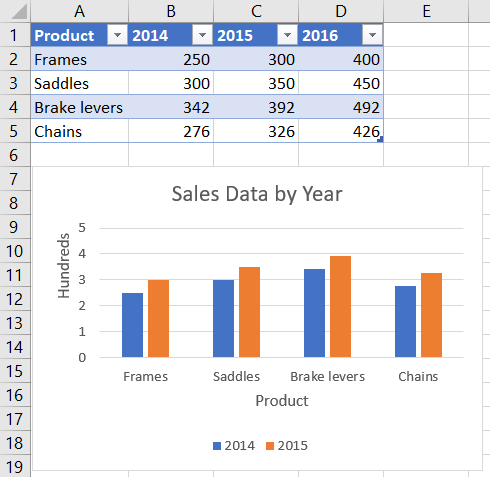Select the orange 2015 bar for Brake levers

(x=340, y=307)
